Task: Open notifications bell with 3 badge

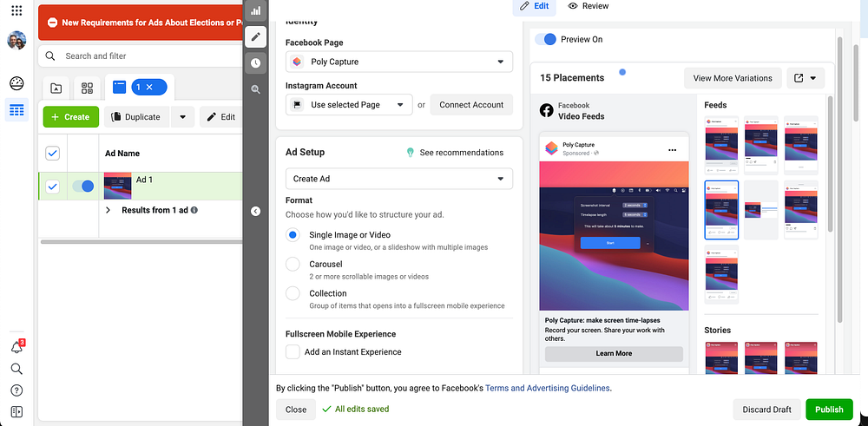Action: pyautogui.click(x=16, y=347)
